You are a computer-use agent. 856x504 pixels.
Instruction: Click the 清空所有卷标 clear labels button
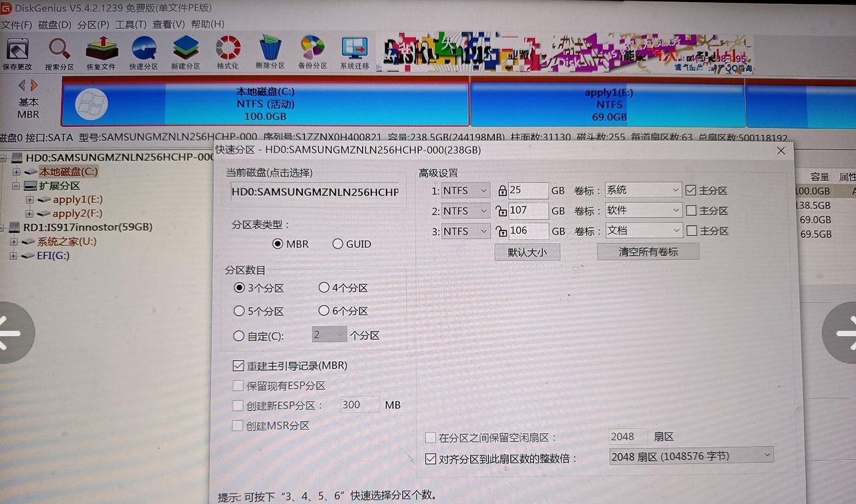[x=647, y=251]
